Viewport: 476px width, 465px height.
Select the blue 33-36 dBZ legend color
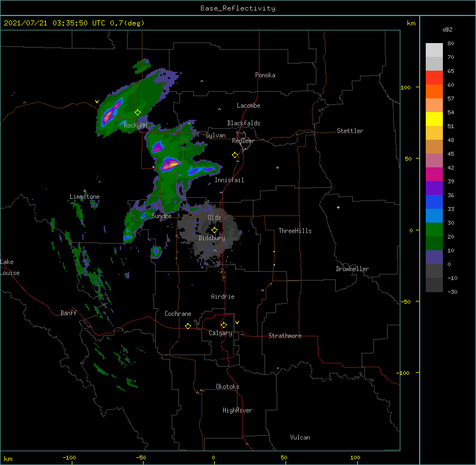tap(434, 202)
